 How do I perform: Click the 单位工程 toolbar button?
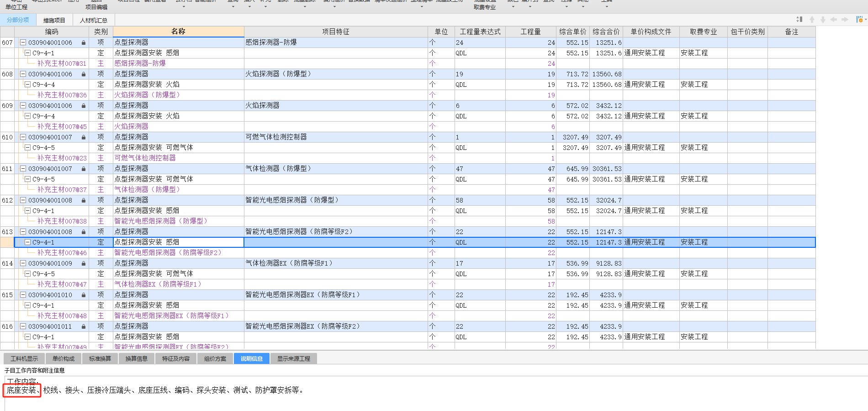tap(16, 7)
